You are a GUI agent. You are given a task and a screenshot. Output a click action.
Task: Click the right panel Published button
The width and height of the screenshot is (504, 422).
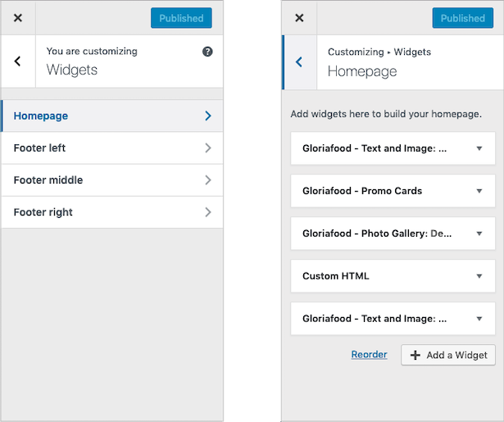click(462, 18)
